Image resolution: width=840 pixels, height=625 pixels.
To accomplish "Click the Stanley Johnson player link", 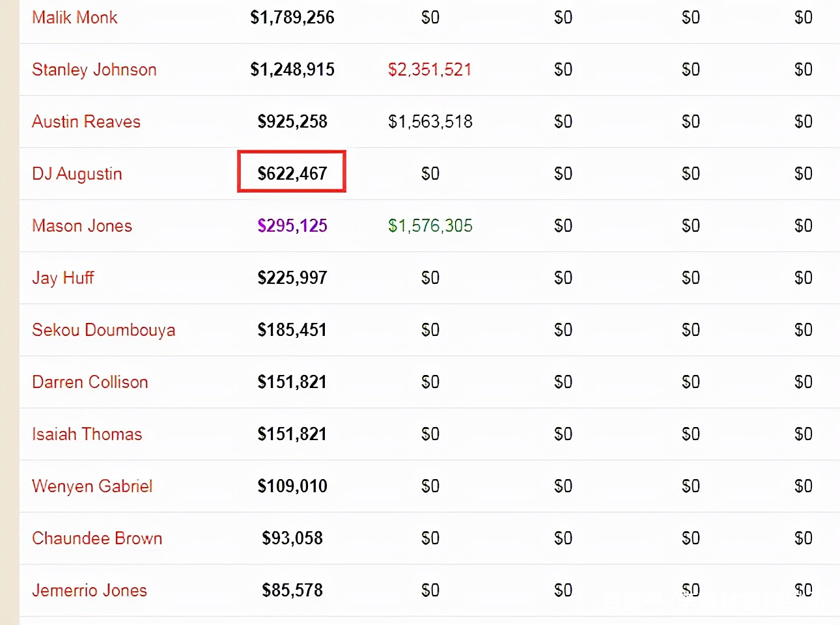I will click(x=94, y=70).
